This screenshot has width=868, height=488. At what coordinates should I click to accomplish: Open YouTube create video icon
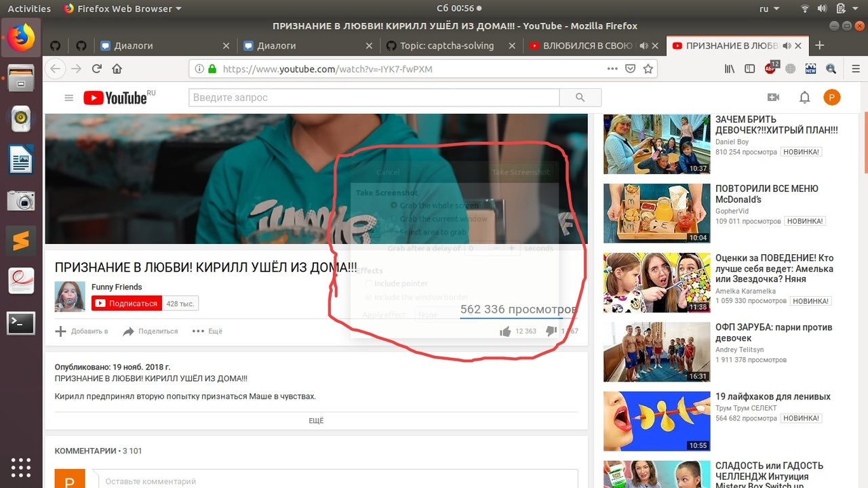773,98
